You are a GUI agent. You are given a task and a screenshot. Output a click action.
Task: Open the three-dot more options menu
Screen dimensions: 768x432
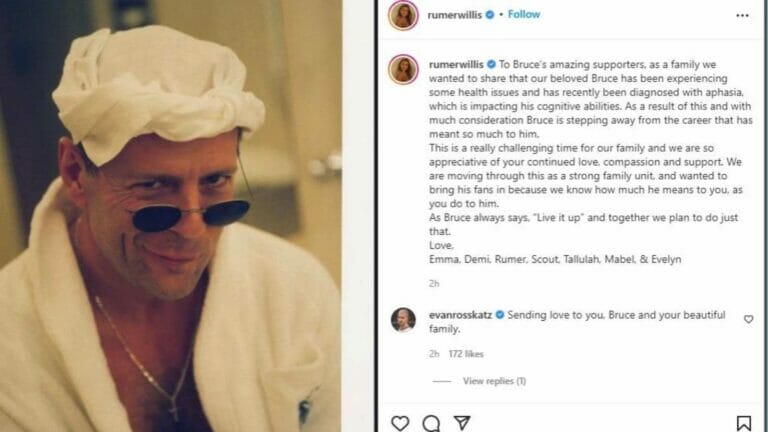pyautogui.click(x=742, y=16)
